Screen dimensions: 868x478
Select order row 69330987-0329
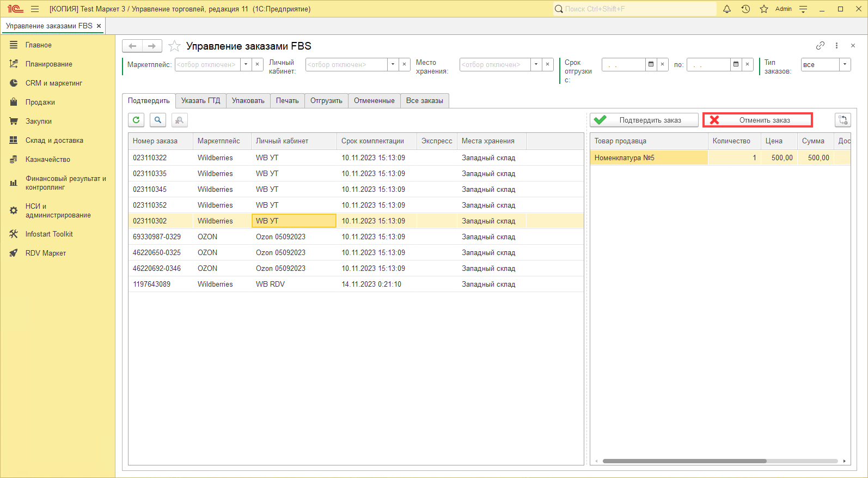(356, 237)
